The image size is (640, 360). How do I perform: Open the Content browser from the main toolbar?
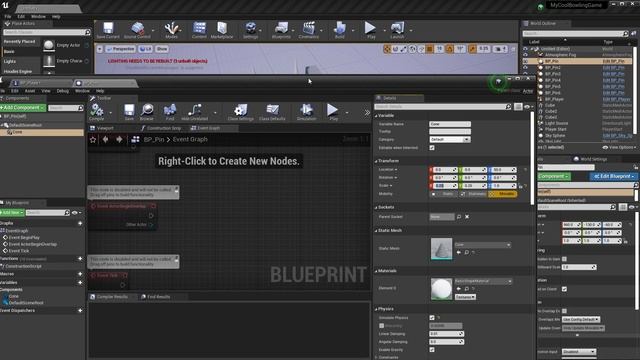pos(199,30)
